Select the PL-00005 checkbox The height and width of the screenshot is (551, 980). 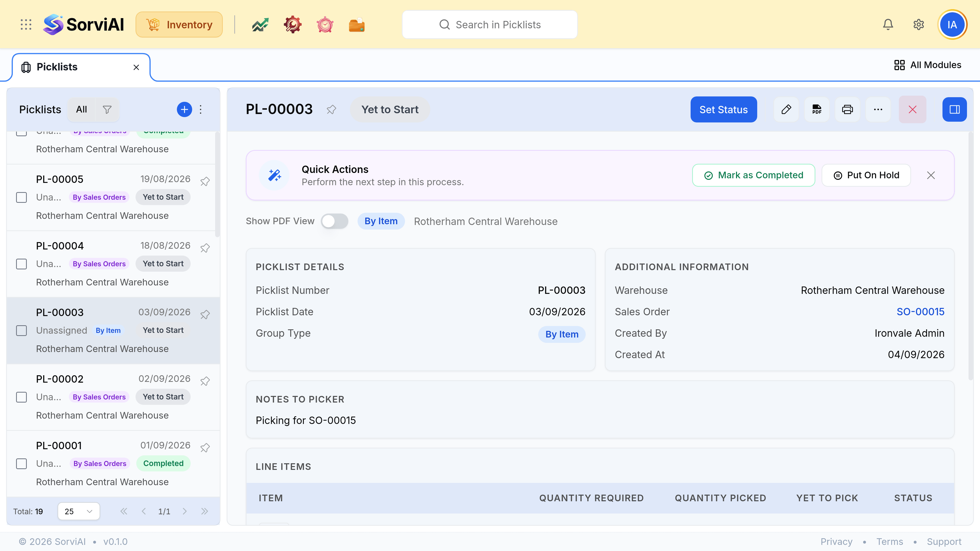(x=21, y=197)
